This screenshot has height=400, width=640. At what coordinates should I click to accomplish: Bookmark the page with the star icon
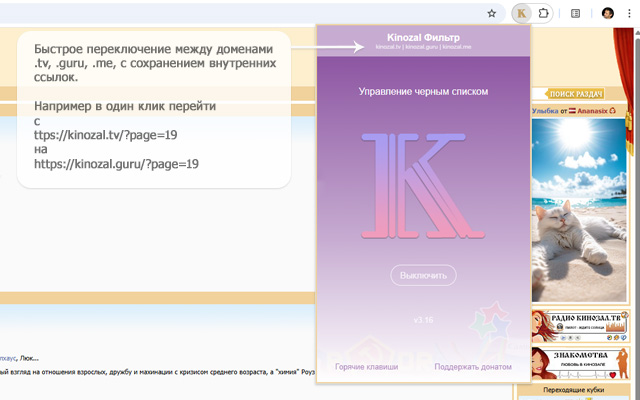(492, 13)
